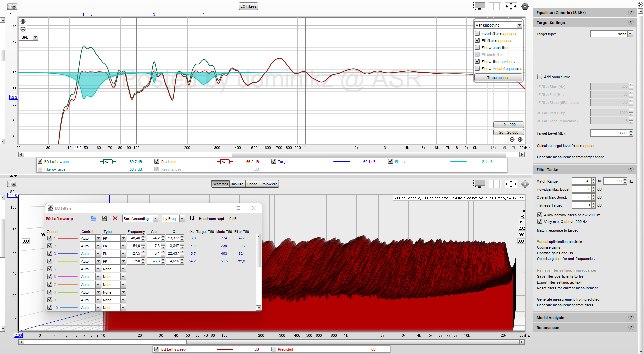Enable Show each filter
644x354 pixels.
477,47
